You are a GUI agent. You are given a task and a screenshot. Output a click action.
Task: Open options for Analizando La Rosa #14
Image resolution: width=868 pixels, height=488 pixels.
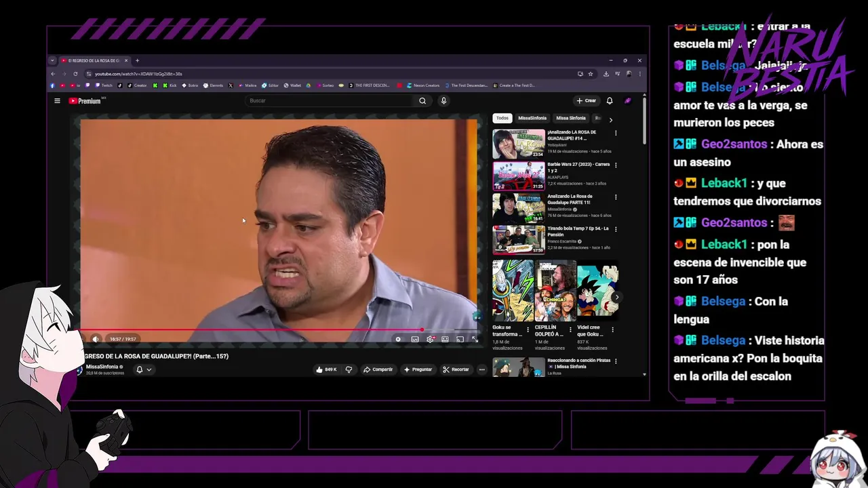[616, 134]
